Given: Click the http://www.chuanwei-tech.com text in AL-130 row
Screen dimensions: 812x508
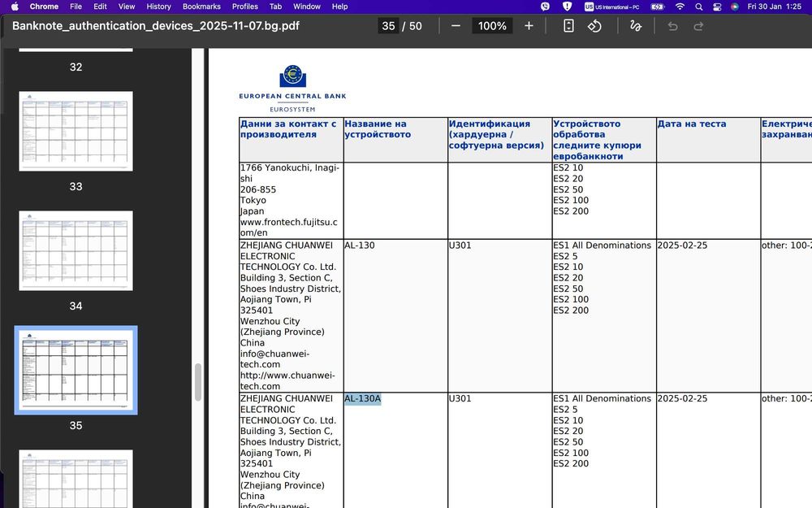Looking at the screenshot, I should tap(287, 380).
